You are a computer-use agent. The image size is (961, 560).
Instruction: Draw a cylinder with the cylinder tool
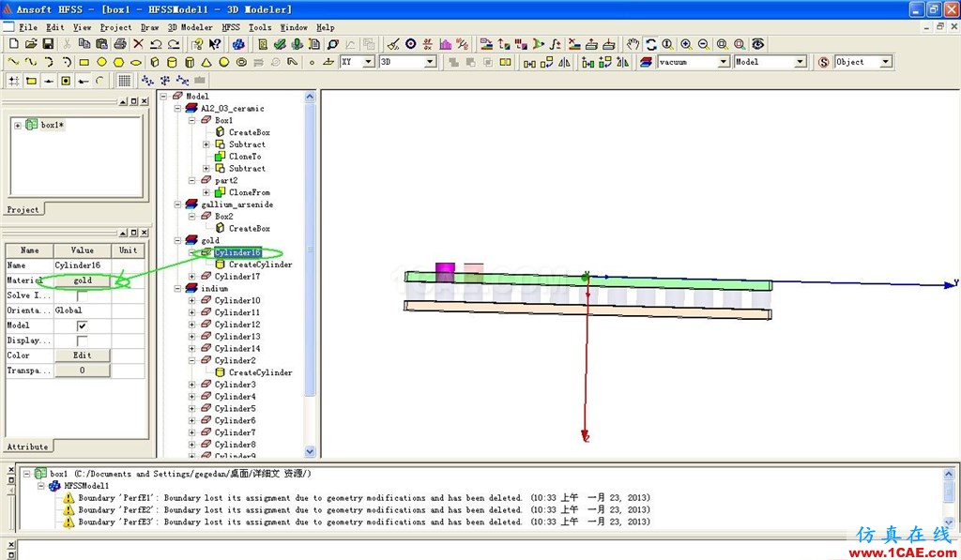[x=173, y=62]
